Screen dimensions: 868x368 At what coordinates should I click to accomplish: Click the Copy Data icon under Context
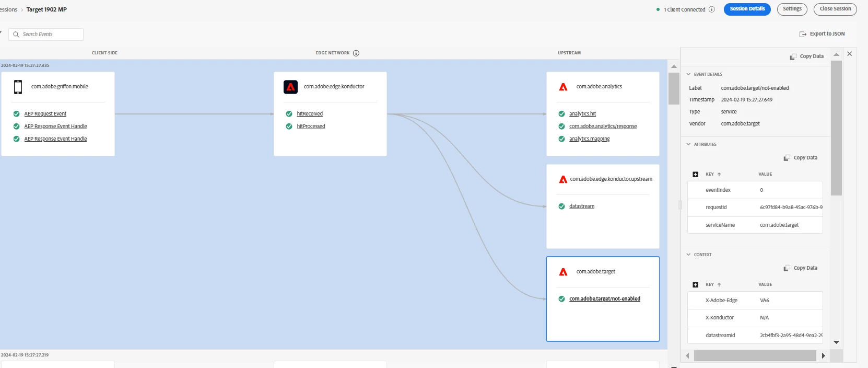[x=787, y=268]
